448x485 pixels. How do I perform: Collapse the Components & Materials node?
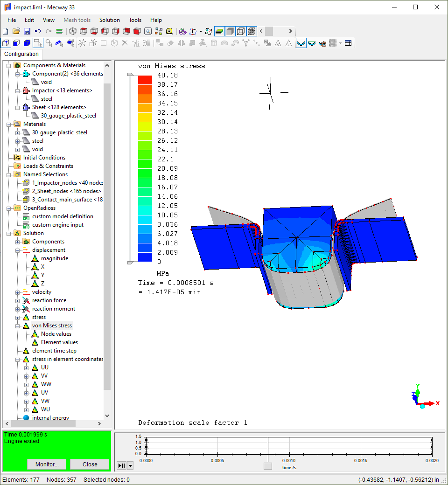click(x=9, y=66)
